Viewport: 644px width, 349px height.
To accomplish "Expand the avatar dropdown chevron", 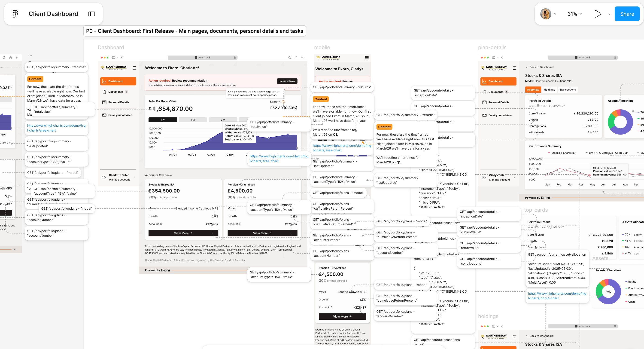I will [555, 14].
